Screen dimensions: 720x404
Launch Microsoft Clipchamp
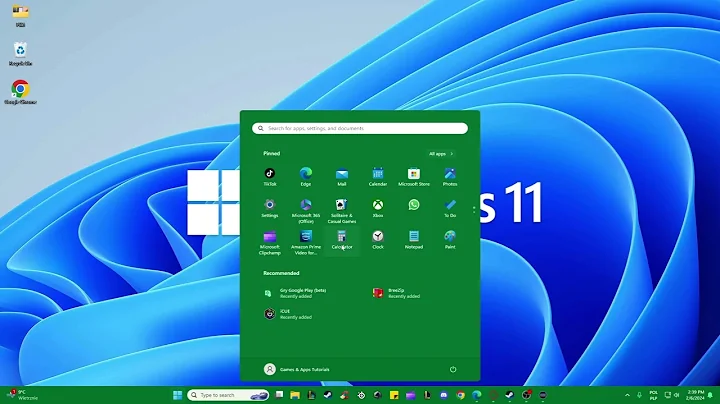point(270,243)
